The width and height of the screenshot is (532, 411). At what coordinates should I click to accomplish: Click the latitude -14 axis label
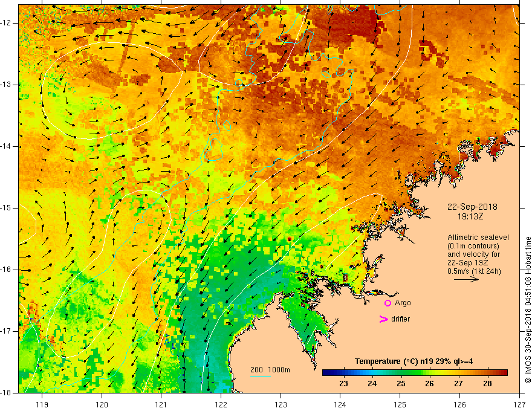6,146
